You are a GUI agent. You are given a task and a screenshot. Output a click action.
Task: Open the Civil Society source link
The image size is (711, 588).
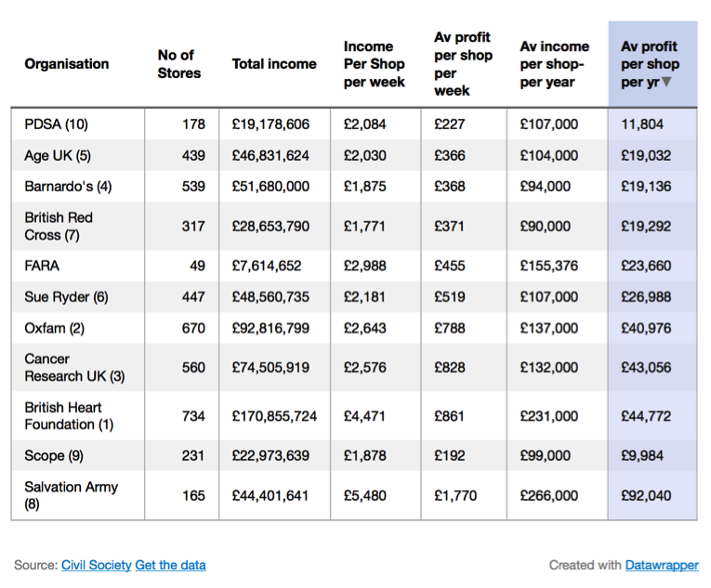(96, 565)
